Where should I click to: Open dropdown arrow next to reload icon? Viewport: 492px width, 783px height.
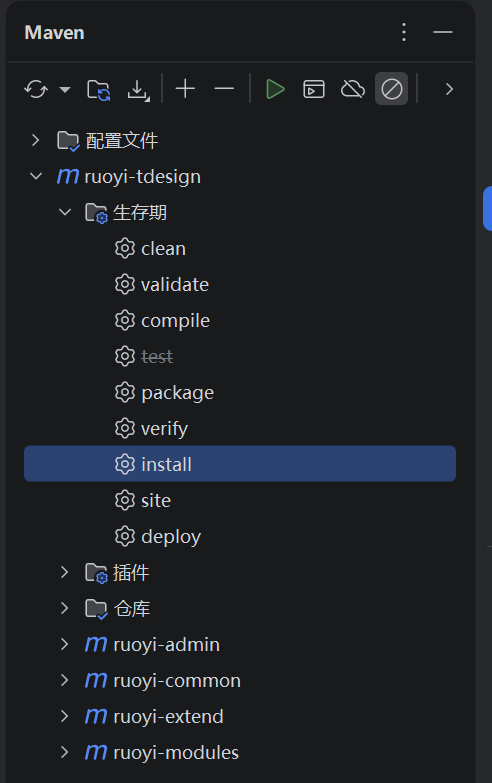65,90
